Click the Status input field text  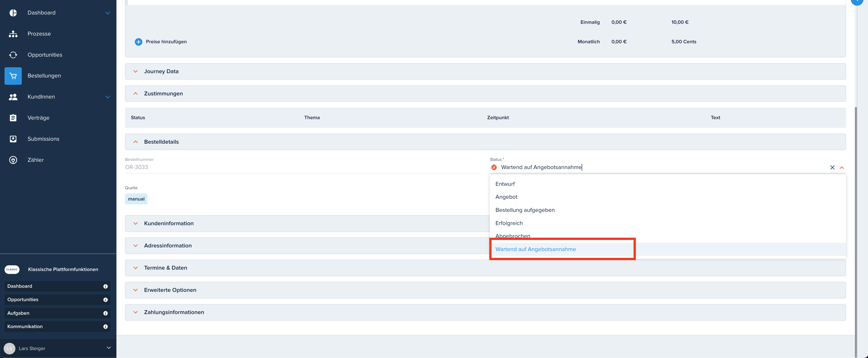pos(541,167)
